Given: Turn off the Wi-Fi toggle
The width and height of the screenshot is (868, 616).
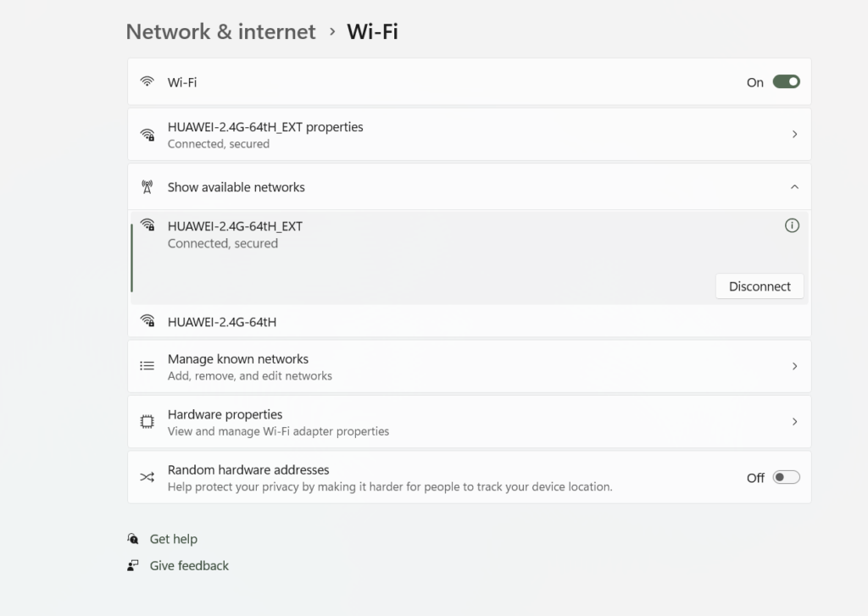Looking at the screenshot, I should [786, 82].
